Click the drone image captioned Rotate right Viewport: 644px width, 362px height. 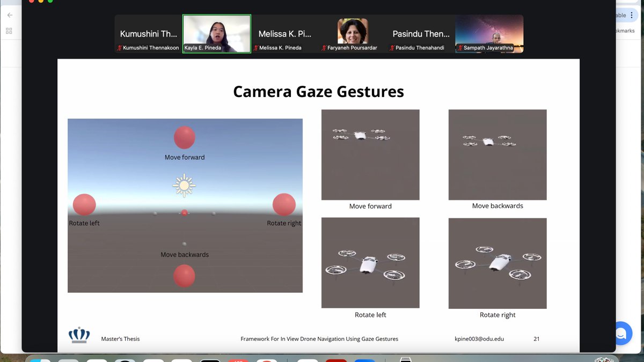(x=497, y=263)
